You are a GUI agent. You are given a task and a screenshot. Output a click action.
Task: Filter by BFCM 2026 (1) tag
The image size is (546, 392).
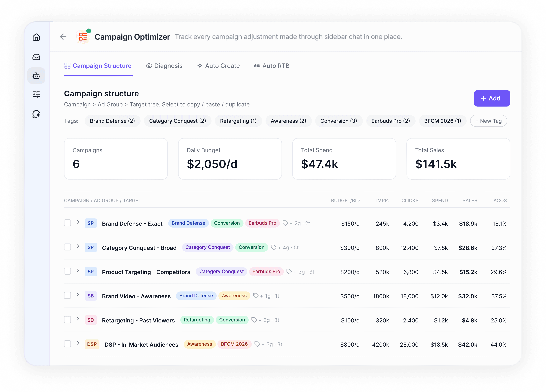click(443, 121)
